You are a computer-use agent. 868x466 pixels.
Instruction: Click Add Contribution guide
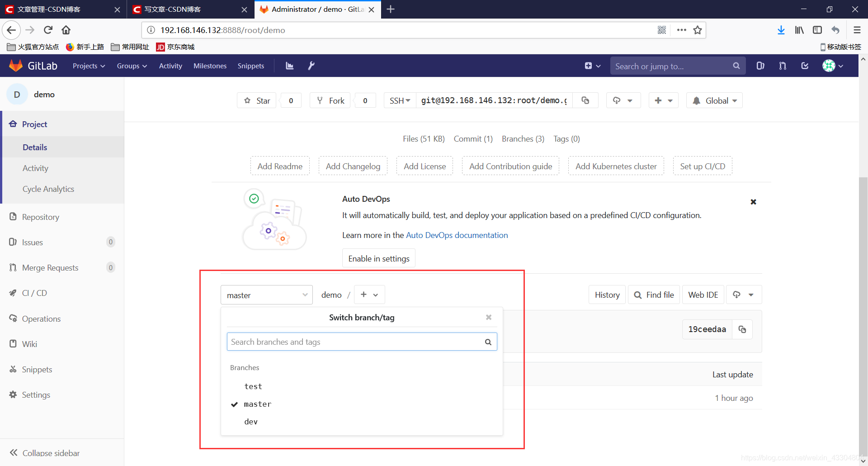point(510,166)
